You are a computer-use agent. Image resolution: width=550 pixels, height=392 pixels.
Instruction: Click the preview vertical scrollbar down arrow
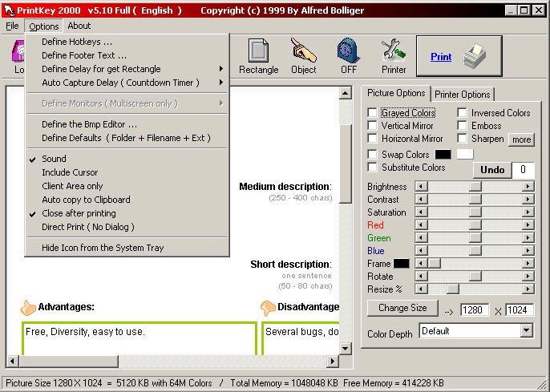tap(345, 348)
